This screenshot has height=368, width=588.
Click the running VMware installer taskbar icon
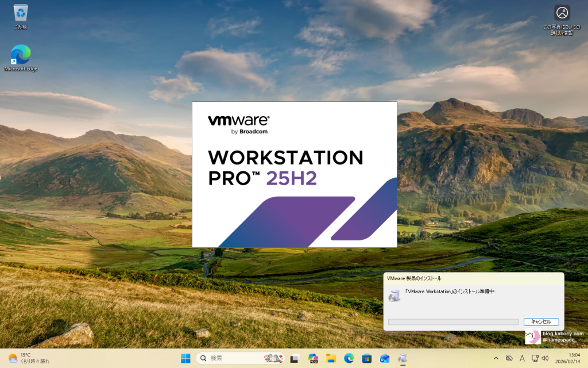pyautogui.click(x=403, y=358)
